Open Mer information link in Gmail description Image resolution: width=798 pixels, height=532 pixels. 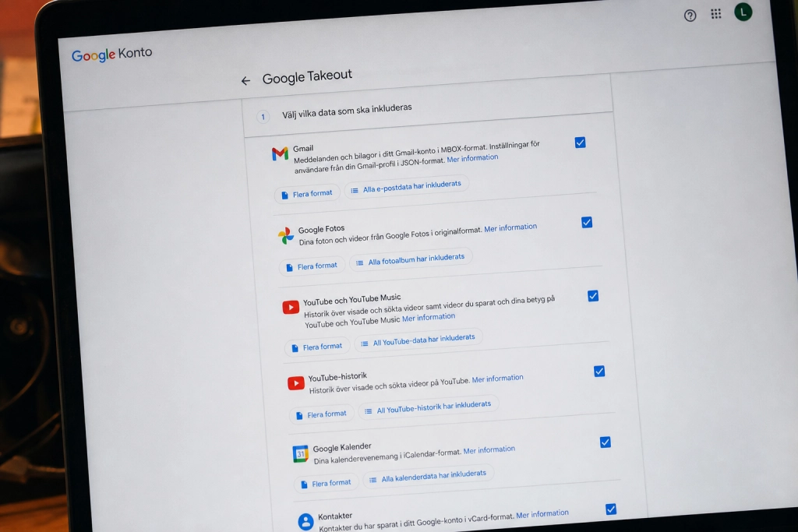coord(472,158)
